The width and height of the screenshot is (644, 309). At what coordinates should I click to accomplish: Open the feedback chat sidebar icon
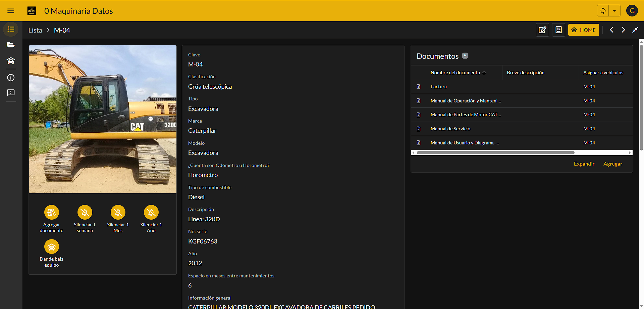click(11, 93)
